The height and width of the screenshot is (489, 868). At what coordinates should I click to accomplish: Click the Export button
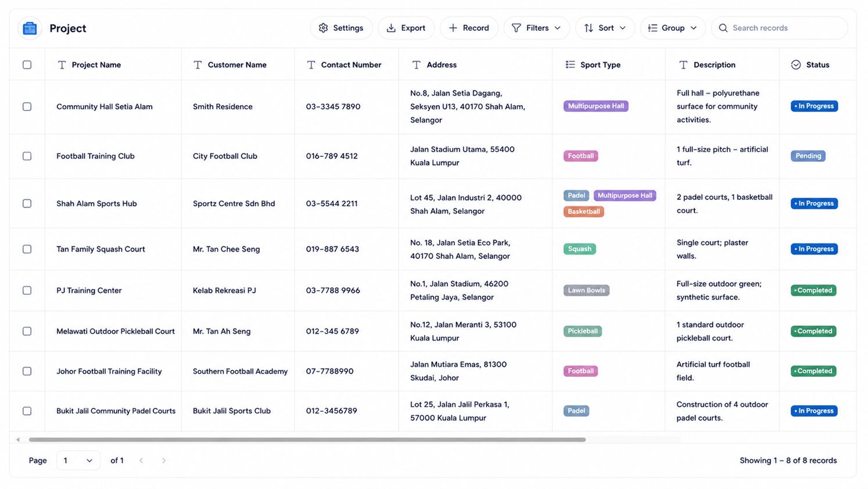(406, 28)
